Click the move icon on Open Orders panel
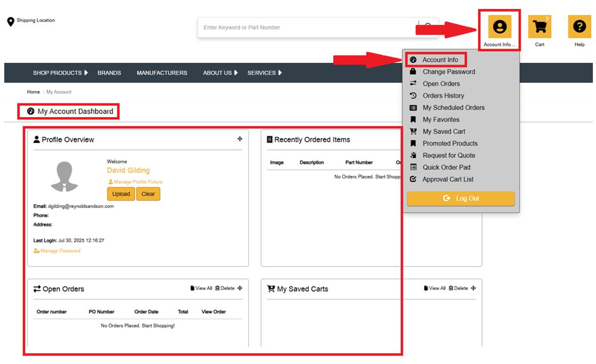 point(240,288)
